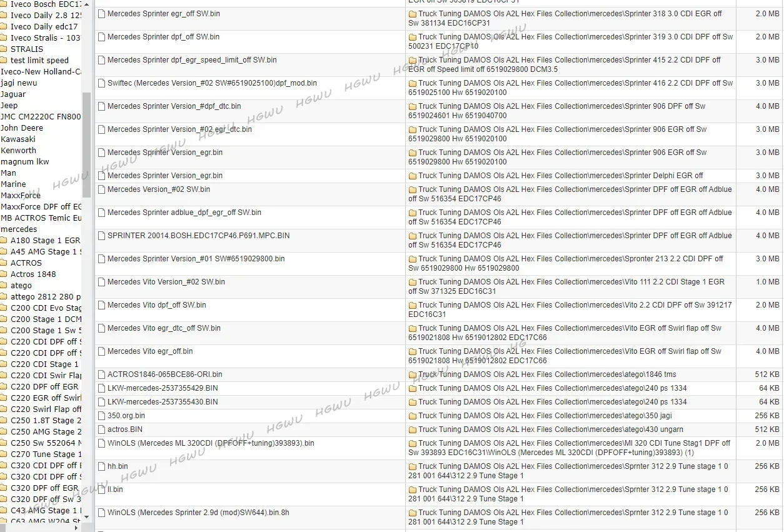Select the WinOLS Mercedes ML 320CDI file
Viewport: 784px width, 532px height.
(211, 443)
